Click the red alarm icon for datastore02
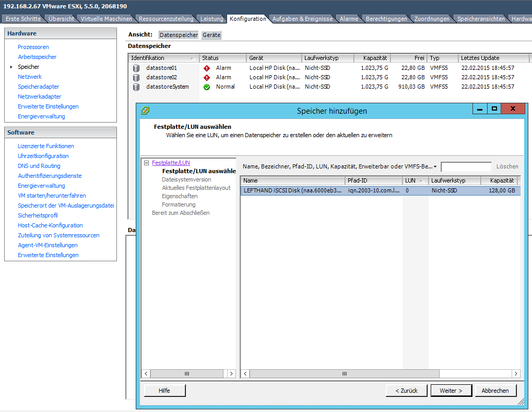The width and height of the screenshot is (532, 412). click(207, 77)
